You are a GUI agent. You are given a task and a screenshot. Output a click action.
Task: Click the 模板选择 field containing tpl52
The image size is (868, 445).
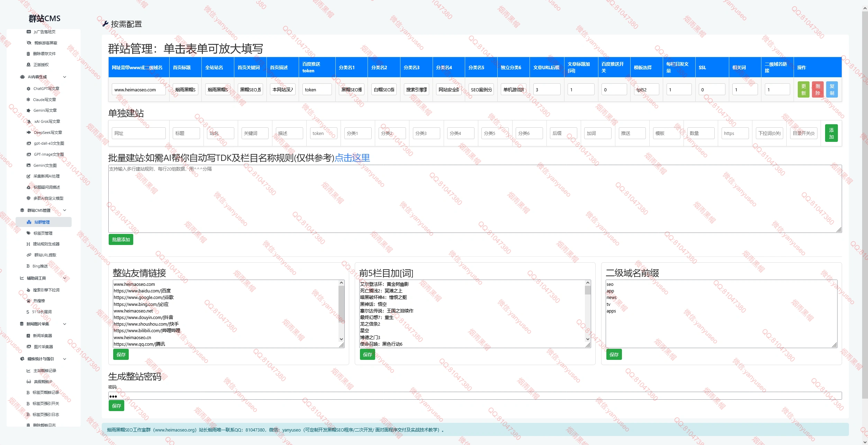coord(647,90)
